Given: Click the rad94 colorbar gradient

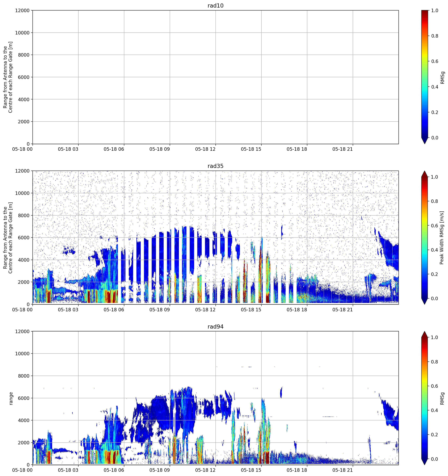Looking at the screenshot, I should [425, 398].
